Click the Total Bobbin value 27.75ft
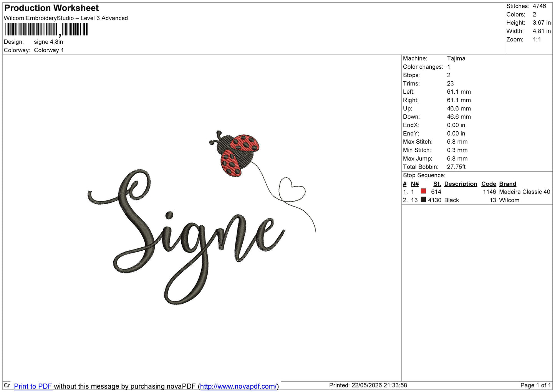555x392 pixels. click(456, 167)
